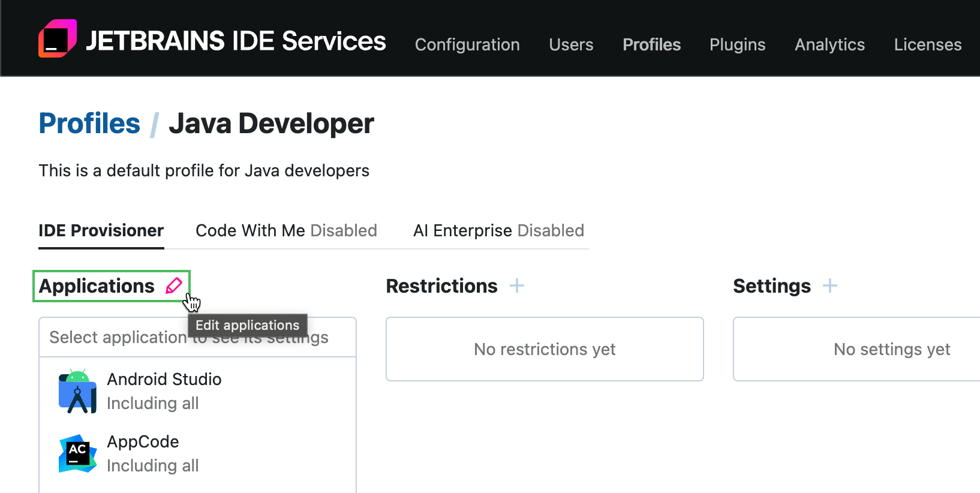Click the JetBrains IDE Services logo icon
This screenshot has height=493, width=980.
click(58, 39)
